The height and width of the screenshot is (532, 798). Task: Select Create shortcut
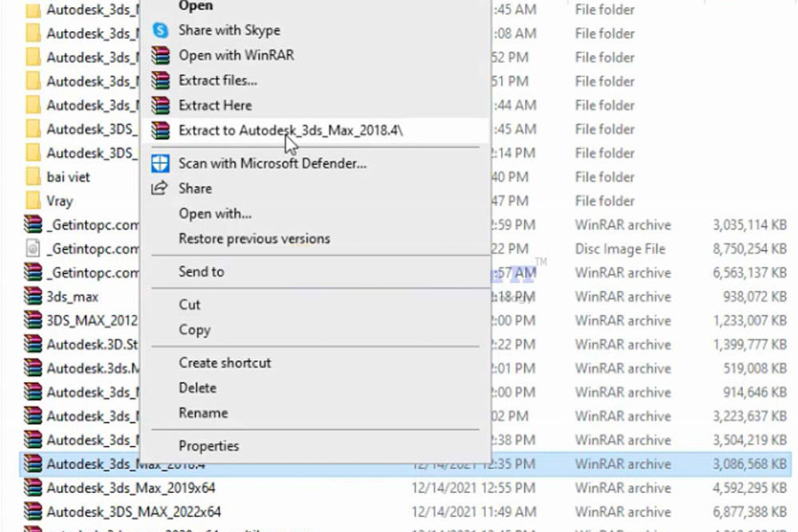(x=224, y=363)
